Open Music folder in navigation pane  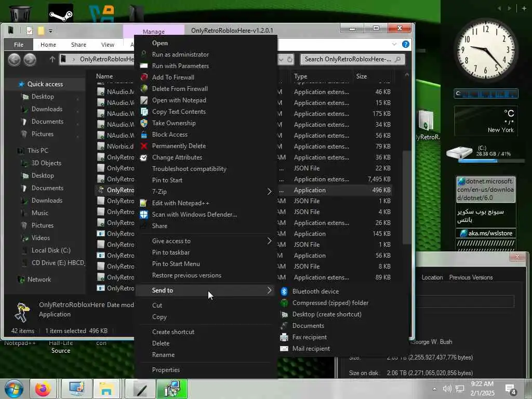39,213
